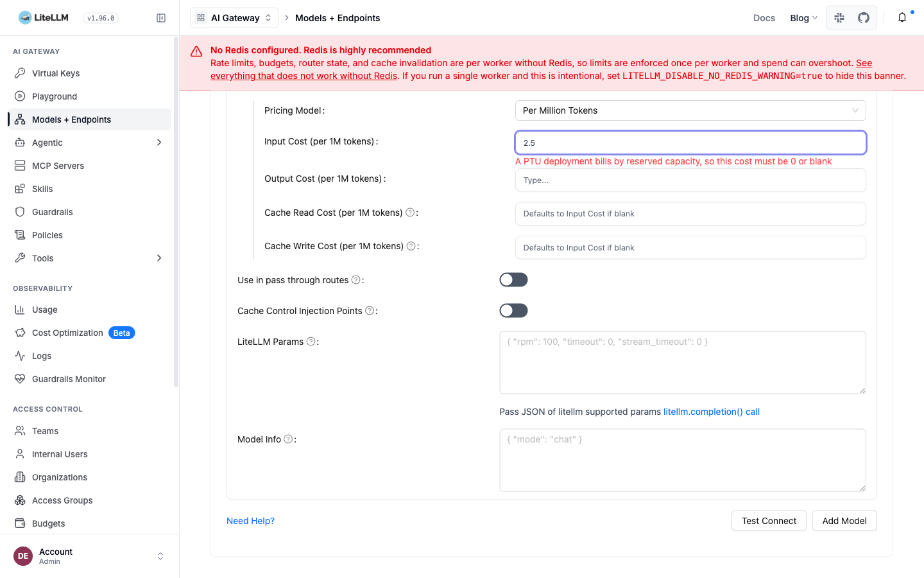Open the litellm.completion() call link
924x578 pixels.
pos(712,412)
